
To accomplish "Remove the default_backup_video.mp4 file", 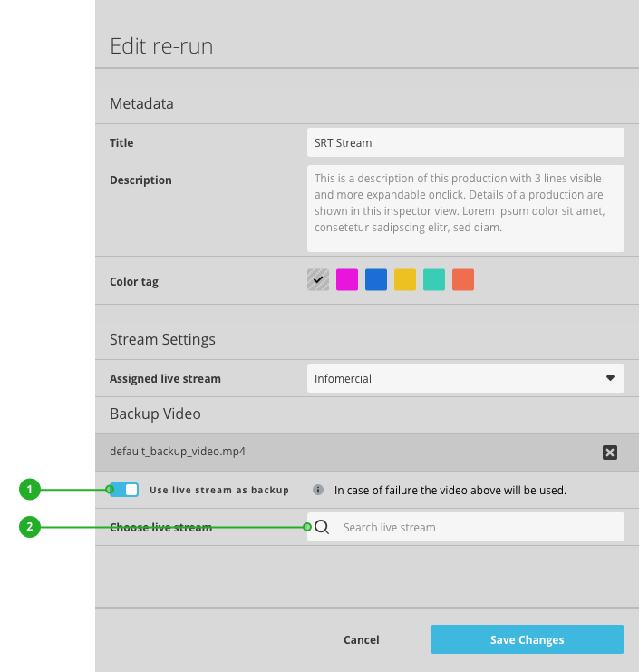I will [610, 453].
